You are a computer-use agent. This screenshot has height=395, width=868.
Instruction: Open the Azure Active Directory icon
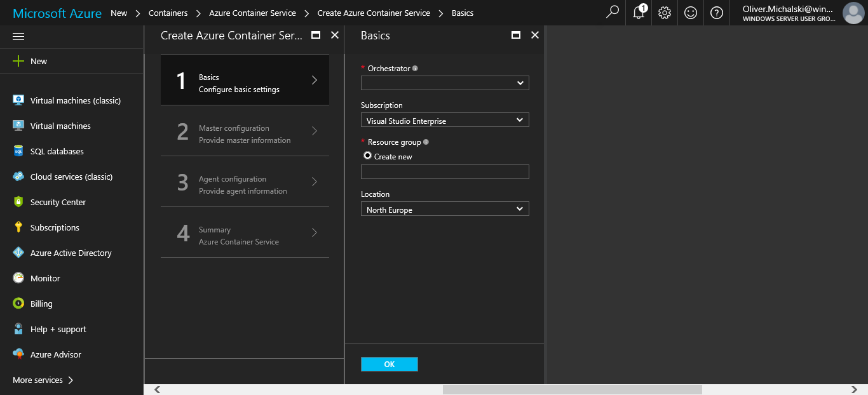coord(18,253)
